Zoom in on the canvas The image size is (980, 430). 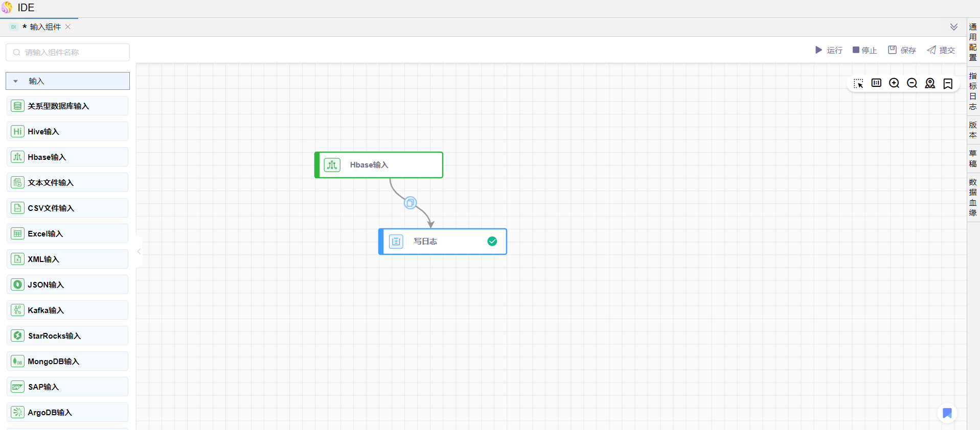click(894, 83)
